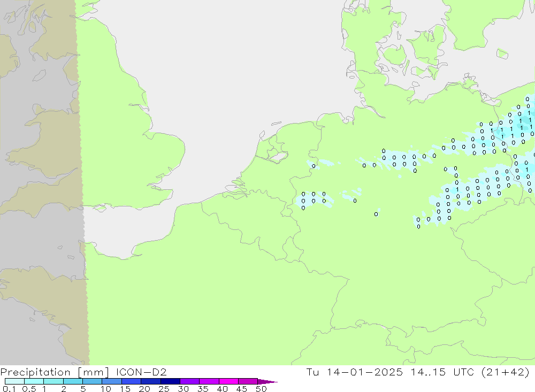The image size is (535, 392).
Task: Click the '45' legend value label
Action: 242,389
